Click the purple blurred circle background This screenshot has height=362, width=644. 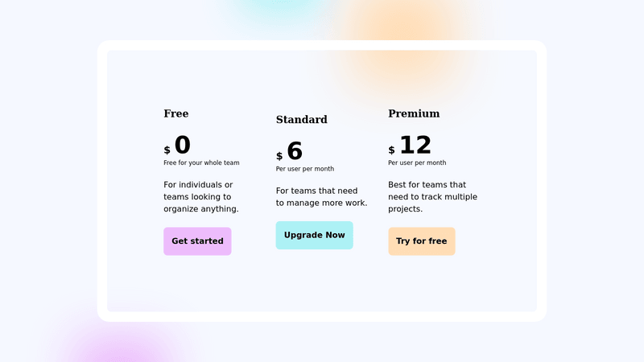119,349
